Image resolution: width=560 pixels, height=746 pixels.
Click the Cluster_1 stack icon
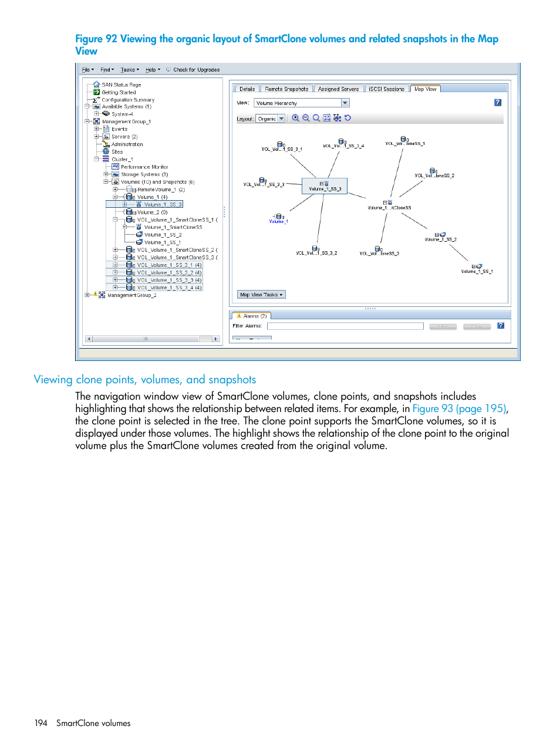(x=106, y=159)
